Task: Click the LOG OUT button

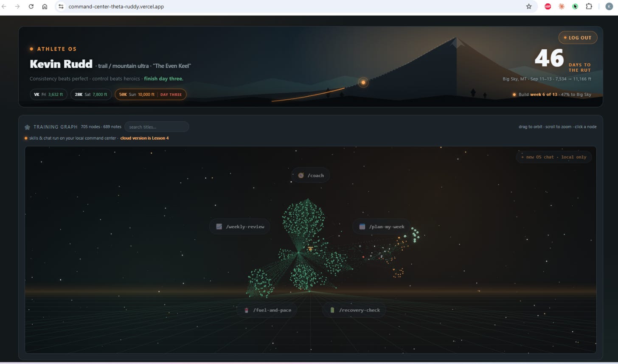Action: pos(578,38)
